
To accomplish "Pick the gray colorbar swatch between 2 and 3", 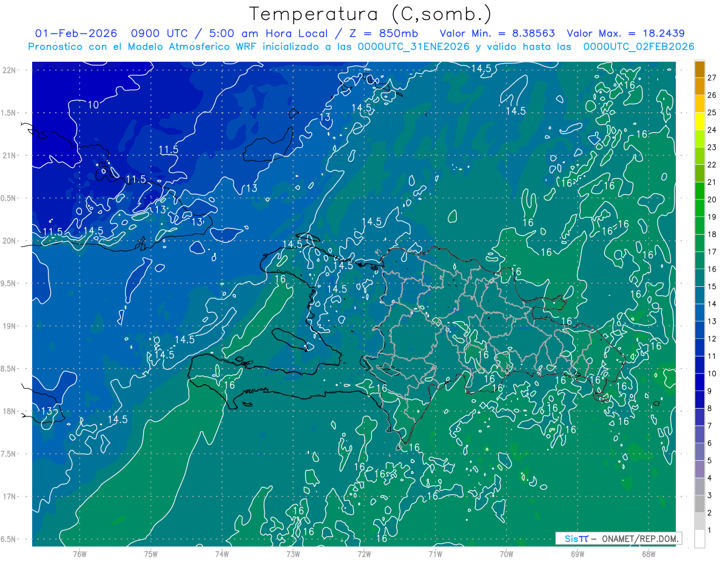I will pos(699,504).
